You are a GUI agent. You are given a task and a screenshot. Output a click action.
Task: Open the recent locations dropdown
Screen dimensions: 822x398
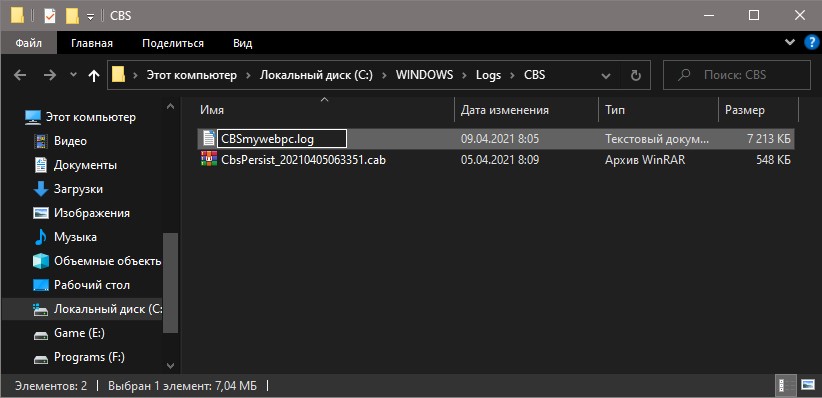pyautogui.click(x=73, y=76)
